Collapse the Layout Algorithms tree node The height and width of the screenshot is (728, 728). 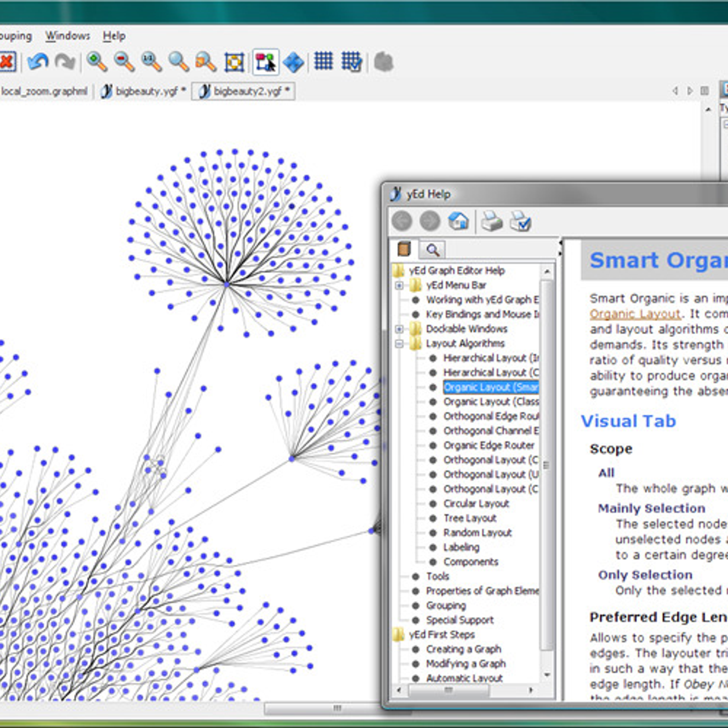(399, 344)
